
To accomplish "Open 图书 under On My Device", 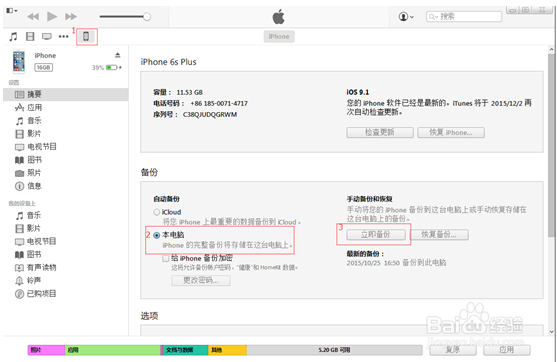I will [x=65, y=254].
